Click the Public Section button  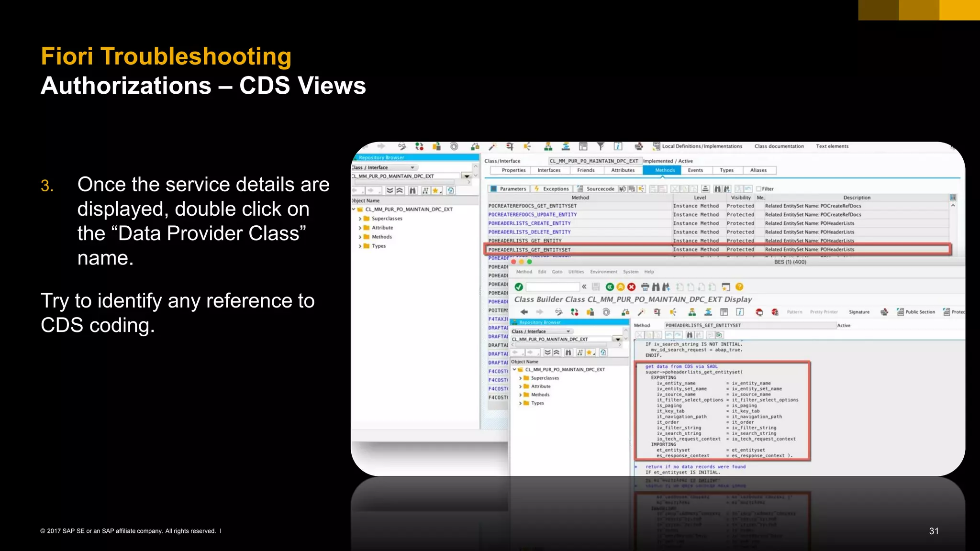(x=916, y=312)
